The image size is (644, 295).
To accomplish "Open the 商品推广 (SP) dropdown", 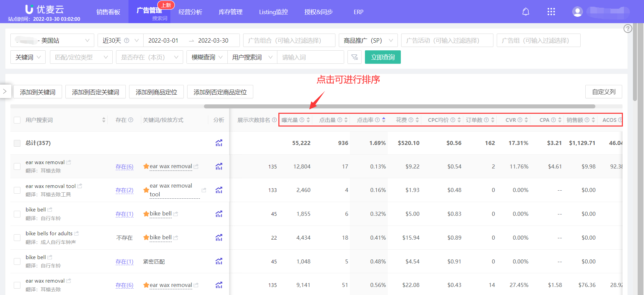I will click(368, 40).
